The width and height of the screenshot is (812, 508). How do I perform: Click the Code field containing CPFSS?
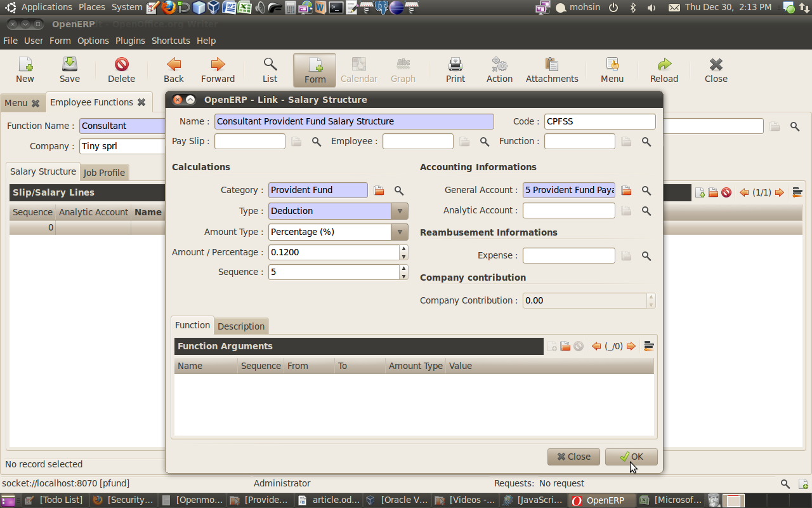point(599,121)
